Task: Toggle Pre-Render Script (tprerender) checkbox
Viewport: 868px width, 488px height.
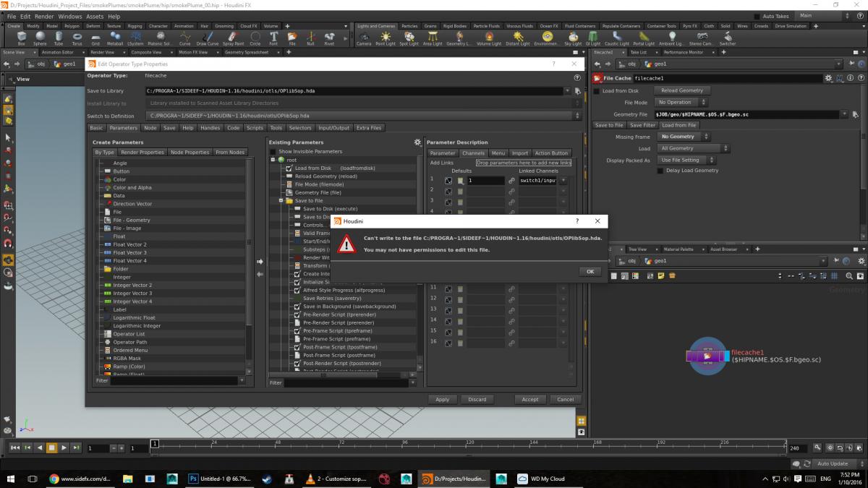Action: pyautogui.click(x=297, y=314)
